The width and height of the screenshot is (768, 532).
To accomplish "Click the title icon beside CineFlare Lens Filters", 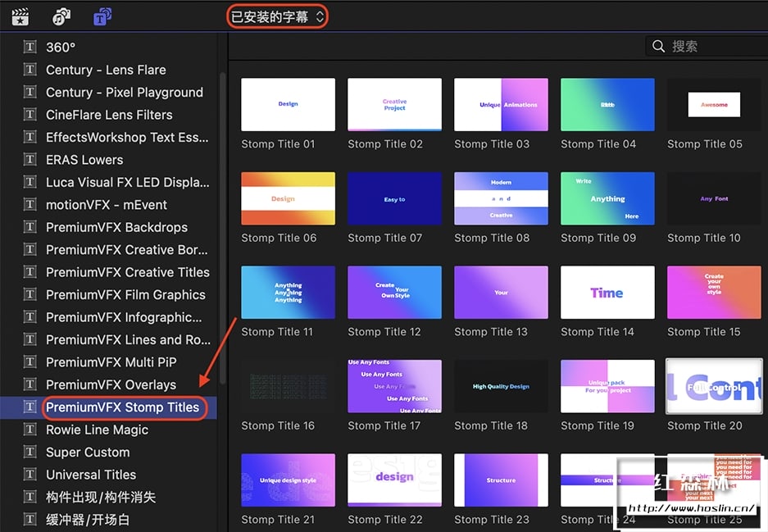I will (30, 115).
